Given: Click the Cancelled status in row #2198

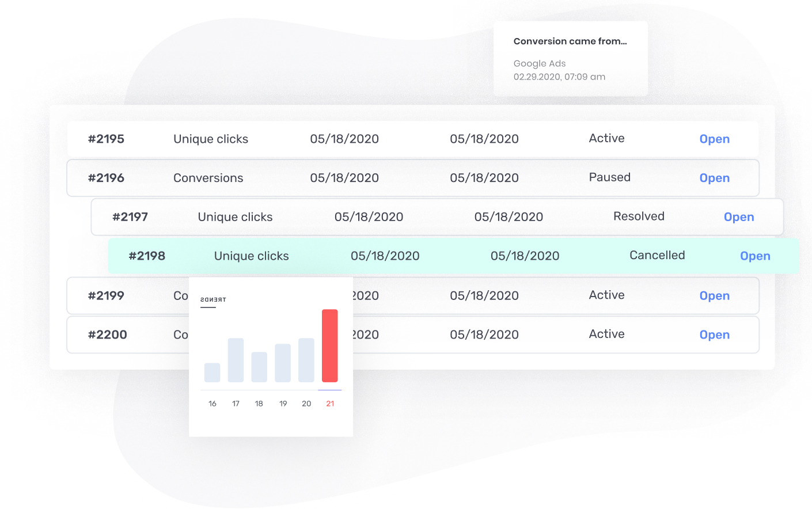Looking at the screenshot, I should [x=657, y=255].
